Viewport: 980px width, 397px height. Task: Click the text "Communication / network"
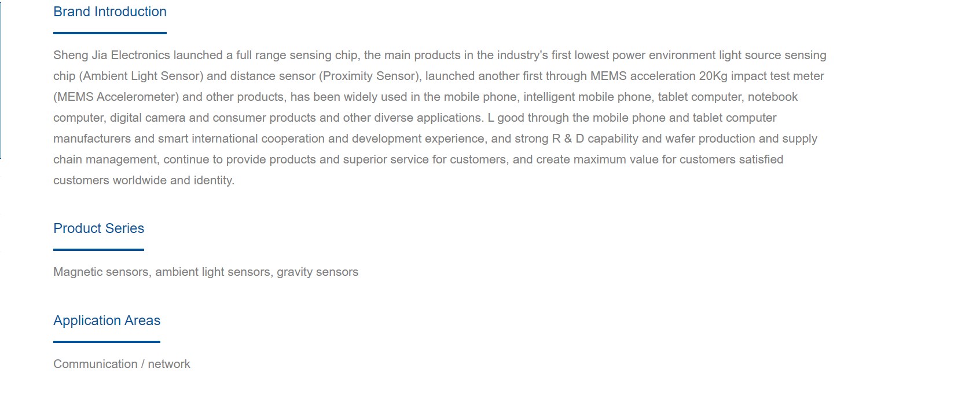click(122, 364)
